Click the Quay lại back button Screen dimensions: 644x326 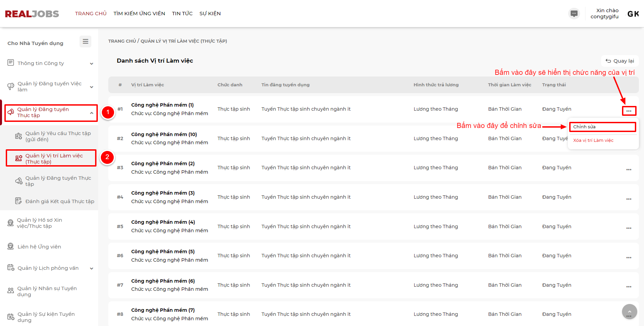click(x=620, y=61)
